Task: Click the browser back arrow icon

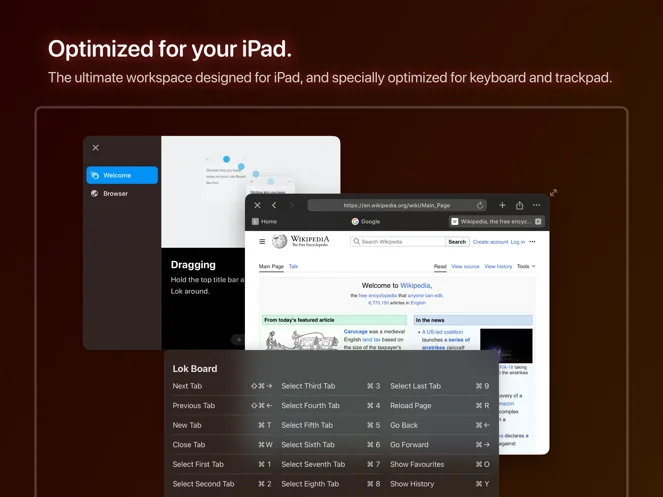Action: click(274, 206)
